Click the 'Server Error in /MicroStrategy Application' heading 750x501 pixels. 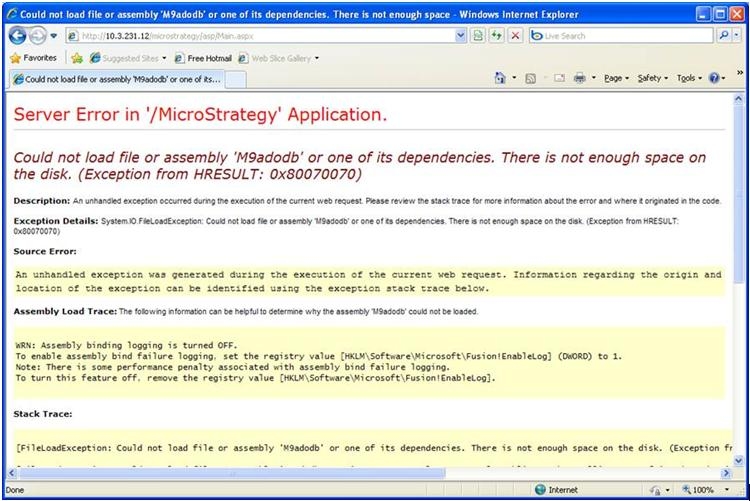click(x=200, y=115)
